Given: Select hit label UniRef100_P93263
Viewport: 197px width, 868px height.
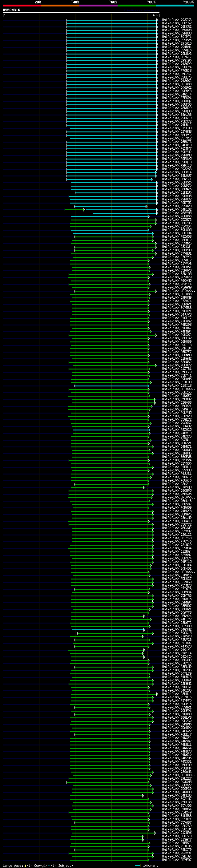Looking at the screenshot, I should tap(177, 169).
